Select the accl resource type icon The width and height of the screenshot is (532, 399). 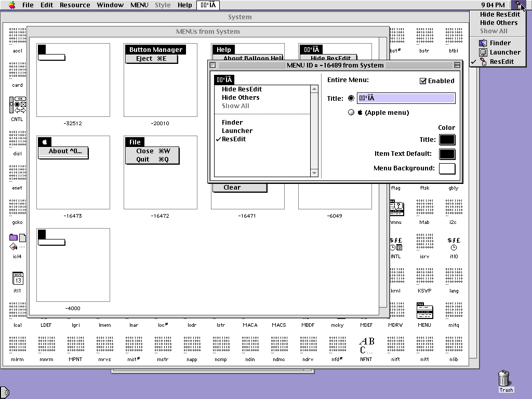tap(17, 36)
